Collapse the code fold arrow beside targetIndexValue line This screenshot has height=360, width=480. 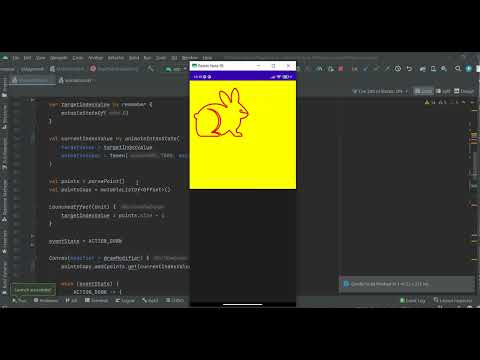click(x=32, y=100)
